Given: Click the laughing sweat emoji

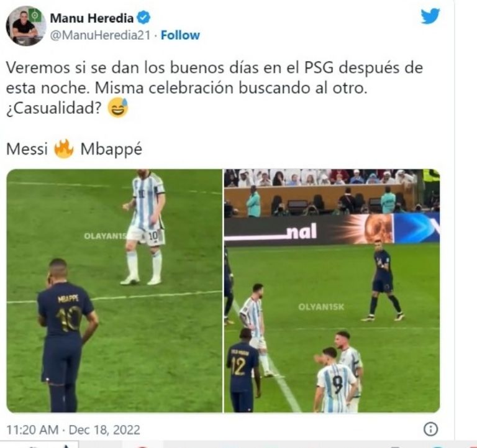Looking at the screenshot, I should (x=118, y=107).
